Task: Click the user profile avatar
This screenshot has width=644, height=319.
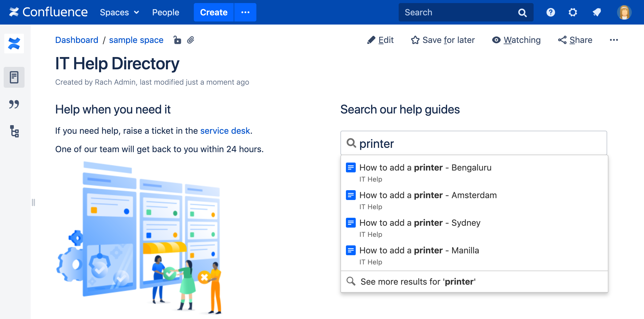Action: 624,12
